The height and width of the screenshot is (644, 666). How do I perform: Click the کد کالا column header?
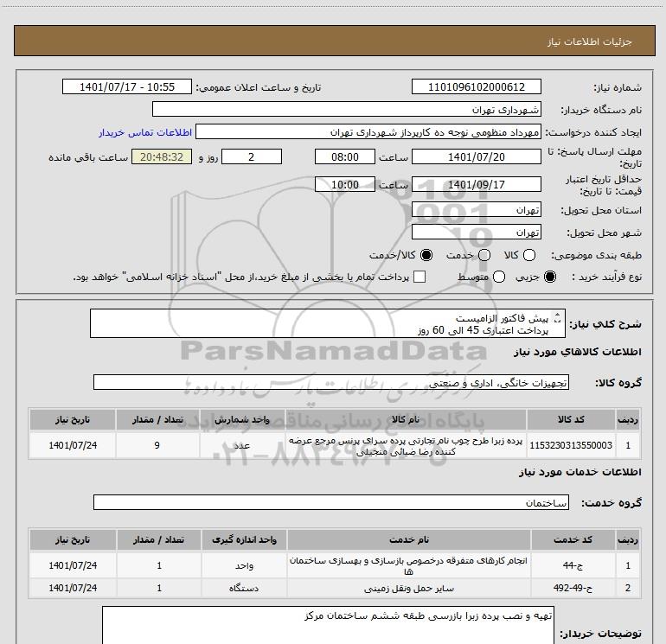coord(571,419)
